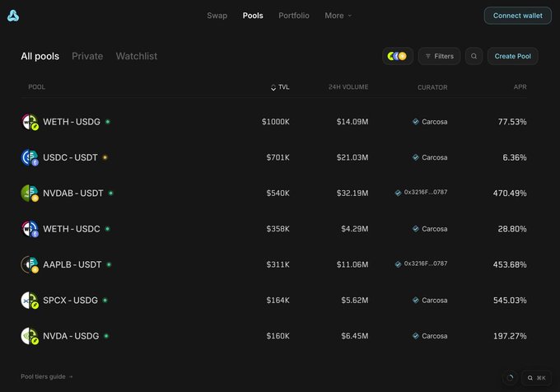
Task: Open the SPCX - USDG pool name
Action: [70, 301]
